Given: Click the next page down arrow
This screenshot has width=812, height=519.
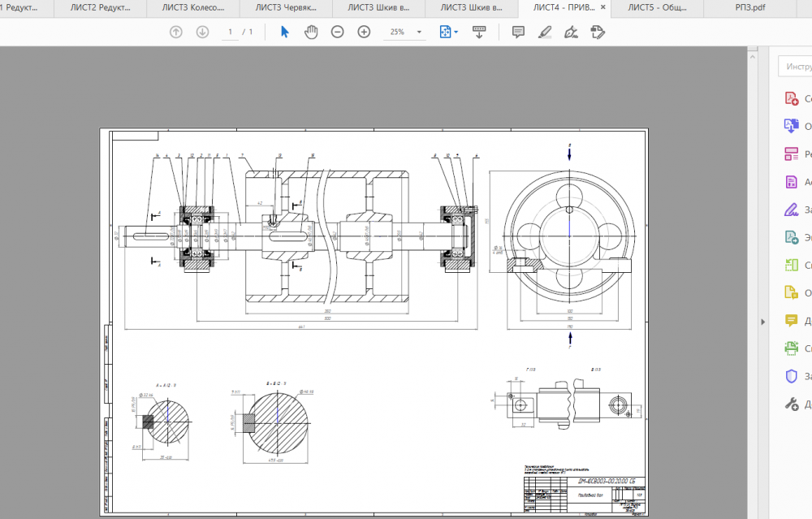Looking at the screenshot, I should 202,32.
